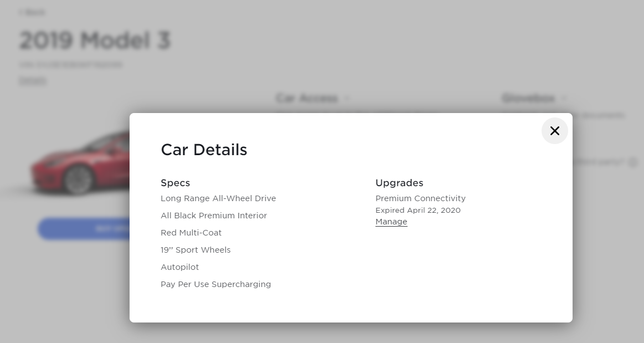The height and width of the screenshot is (343, 644).
Task: Click the Specs section heading
Action: tap(175, 183)
